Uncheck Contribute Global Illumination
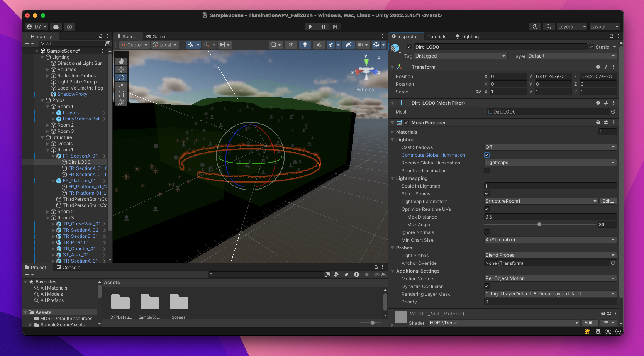 tap(487, 155)
